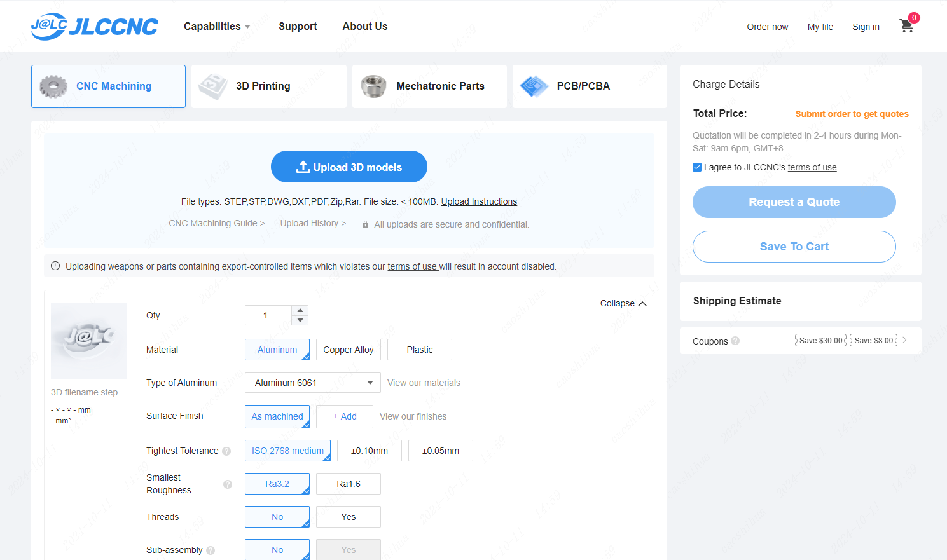Click the 3D Printing cube icon
The height and width of the screenshot is (560, 947).
pyautogui.click(x=213, y=86)
